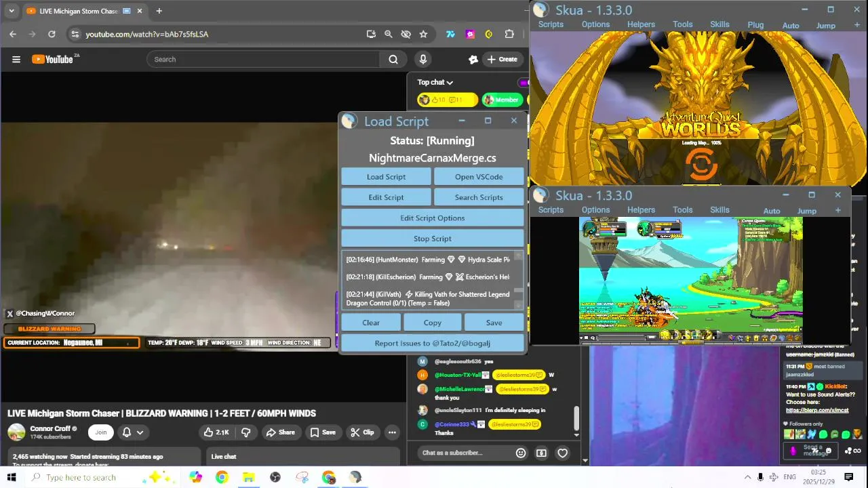The image size is (868, 488).
Task: Open the Snipping Tool taskbar icon
Action: [x=302, y=477]
